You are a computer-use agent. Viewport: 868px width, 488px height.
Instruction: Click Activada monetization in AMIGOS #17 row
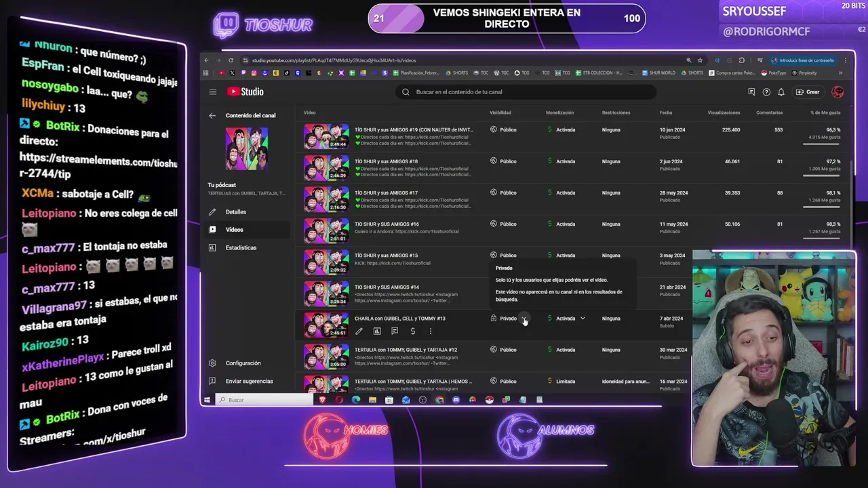(x=566, y=192)
